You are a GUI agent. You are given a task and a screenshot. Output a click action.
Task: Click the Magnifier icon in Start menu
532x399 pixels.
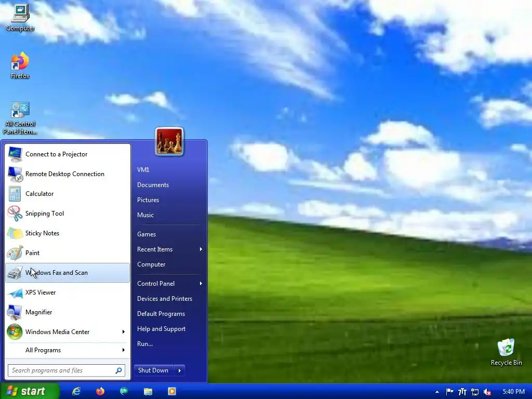15,312
